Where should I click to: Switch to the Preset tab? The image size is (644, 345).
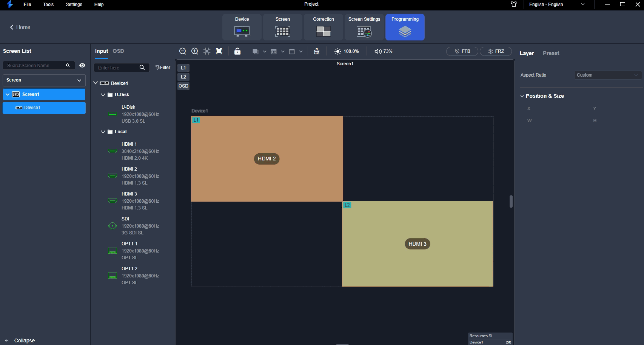tap(551, 53)
